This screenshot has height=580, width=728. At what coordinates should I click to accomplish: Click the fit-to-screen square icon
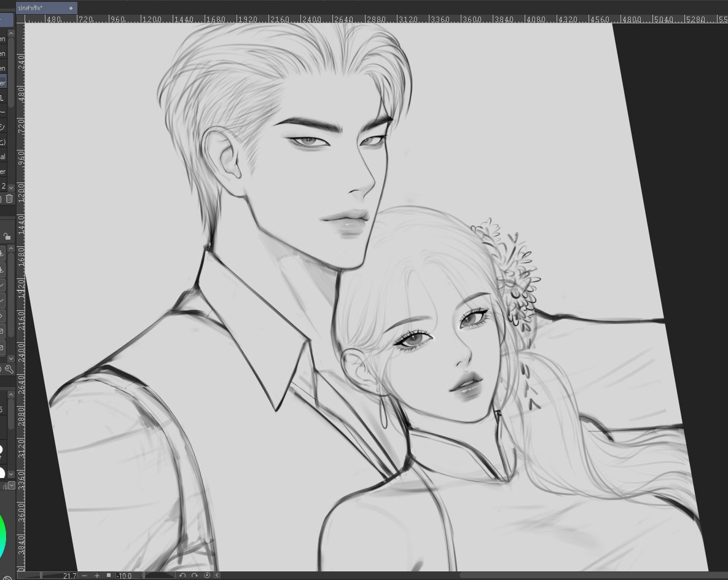[x=109, y=575]
